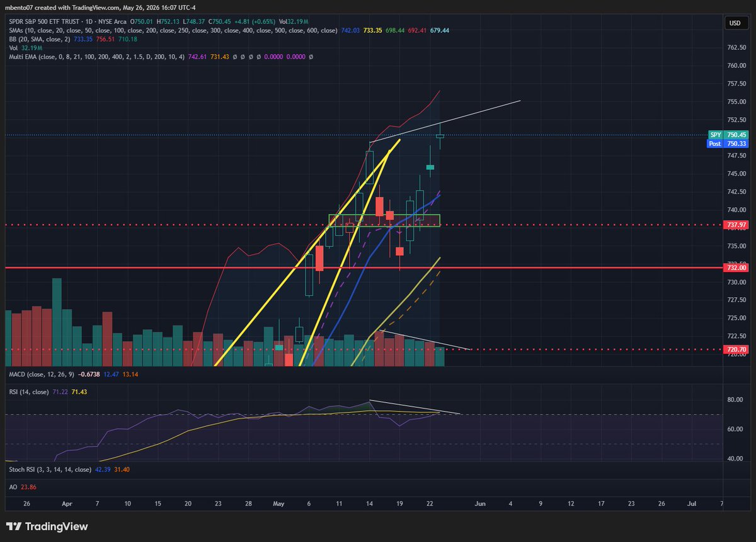Click the 732.00 red price label
Viewport: 756px width, 542px height.
(x=736, y=268)
